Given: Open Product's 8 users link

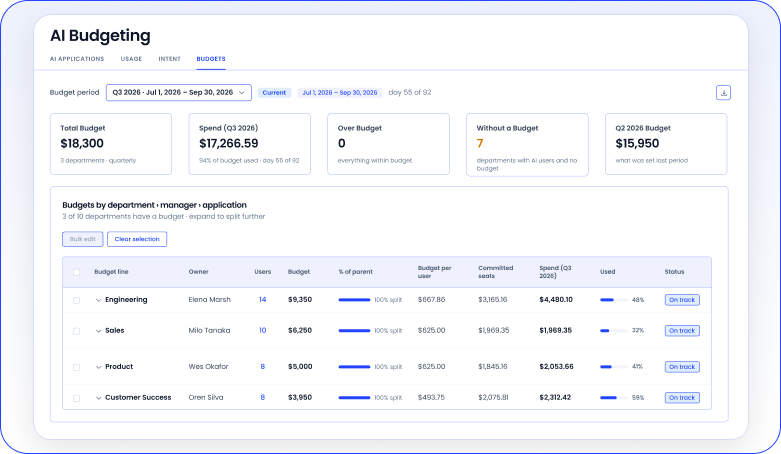Looking at the screenshot, I should pos(262,367).
